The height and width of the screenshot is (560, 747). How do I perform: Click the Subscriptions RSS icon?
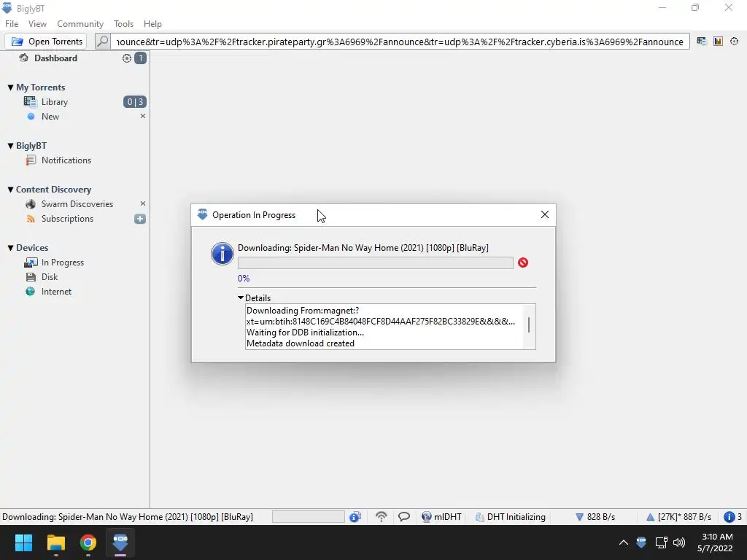coord(31,219)
